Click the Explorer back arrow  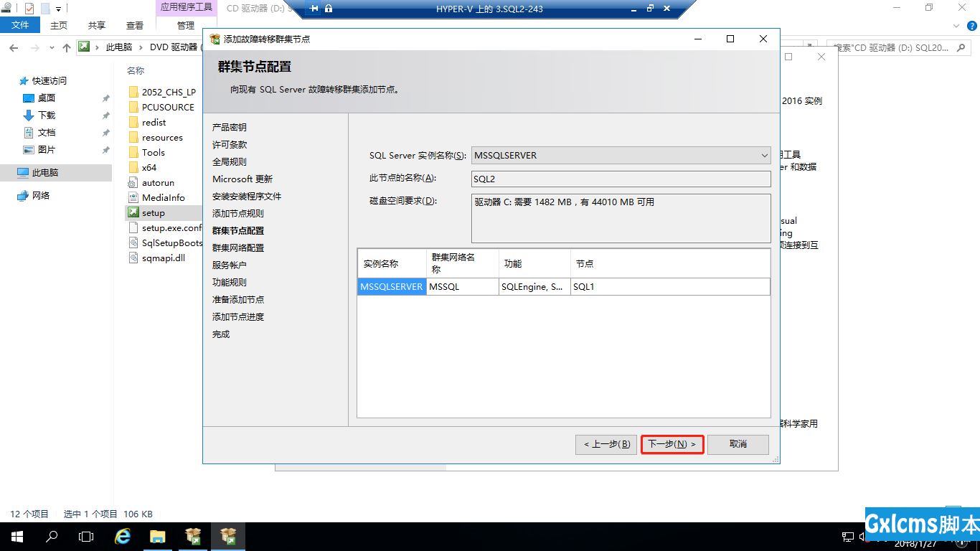tap(14, 47)
